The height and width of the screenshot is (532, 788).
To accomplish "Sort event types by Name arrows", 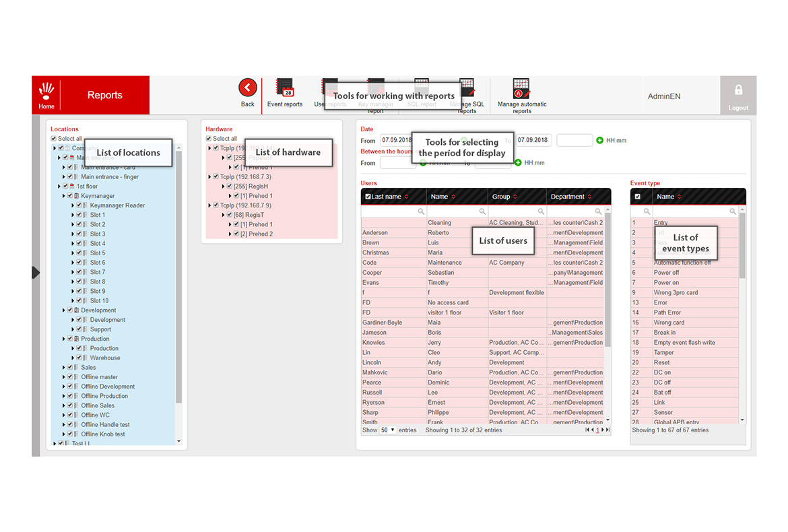I will point(679,197).
